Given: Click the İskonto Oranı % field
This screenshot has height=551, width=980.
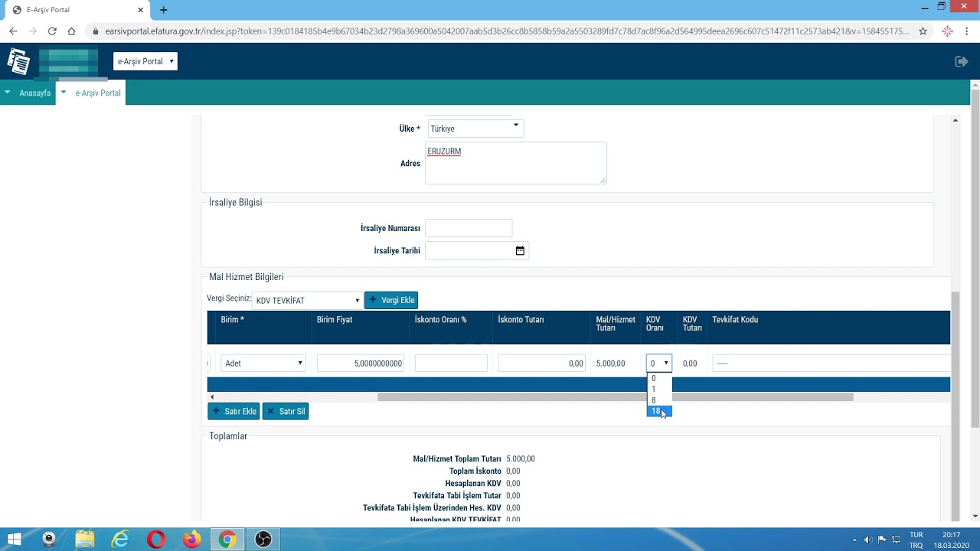Looking at the screenshot, I should tap(451, 364).
